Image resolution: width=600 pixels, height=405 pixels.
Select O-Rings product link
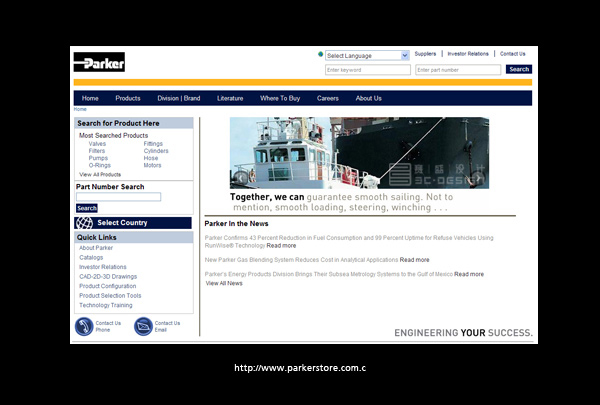point(99,165)
